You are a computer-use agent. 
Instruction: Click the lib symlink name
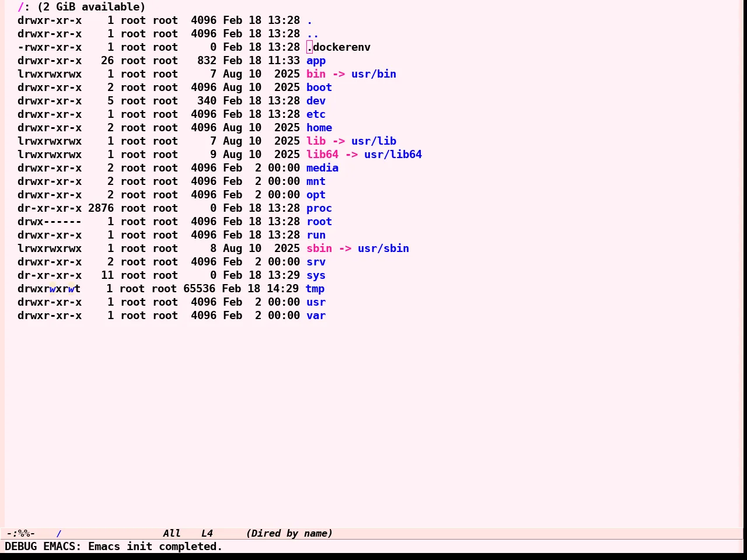pos(316,141)
